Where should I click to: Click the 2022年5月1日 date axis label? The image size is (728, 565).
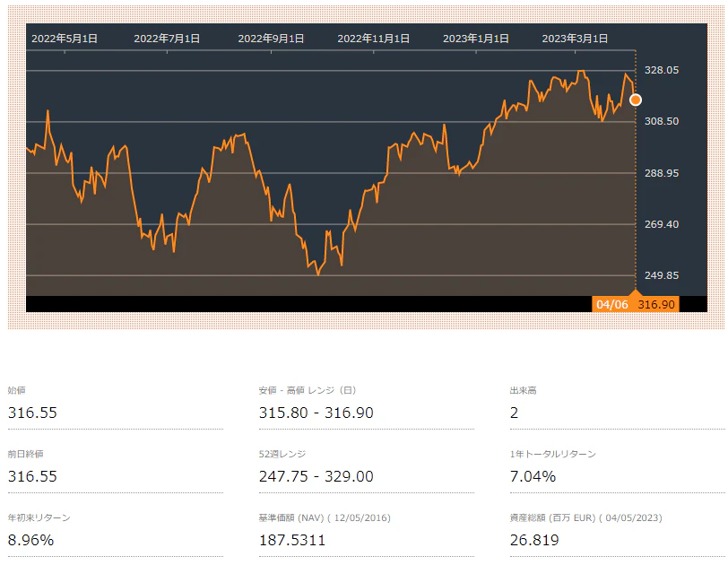click(65, 39)
